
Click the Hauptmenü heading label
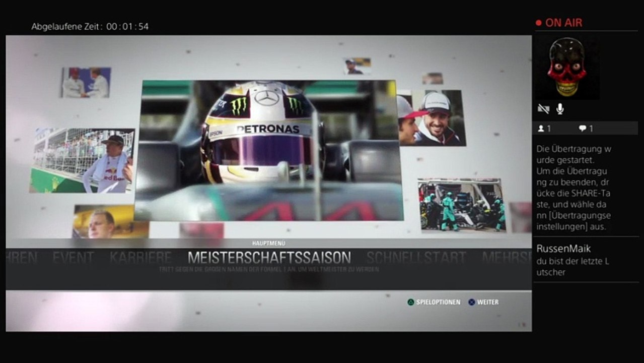[x=269, y=243]
